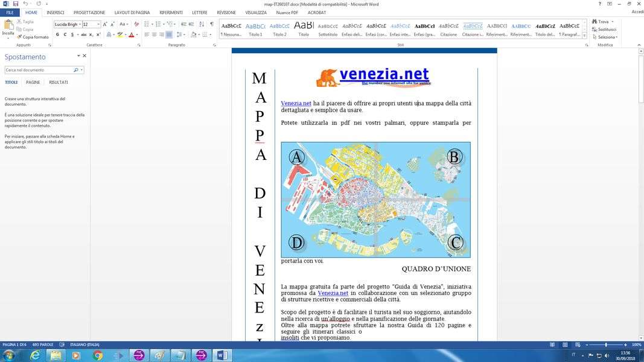Open Google Chrome from the taskbar
This screenshot has height=362, width=644.
coord(97,355)
